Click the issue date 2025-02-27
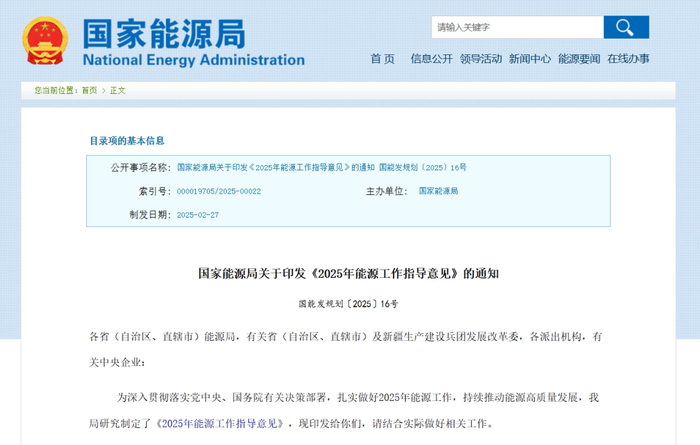This screenshot has height=445, width=700. pos(198,215)
